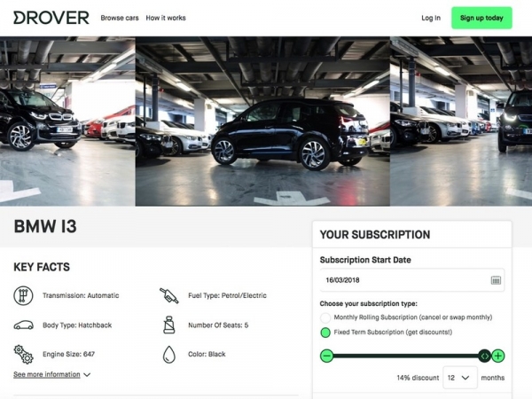Click the Subscription Start Date field
Screen dimensions: 532x399
(412, 280)
